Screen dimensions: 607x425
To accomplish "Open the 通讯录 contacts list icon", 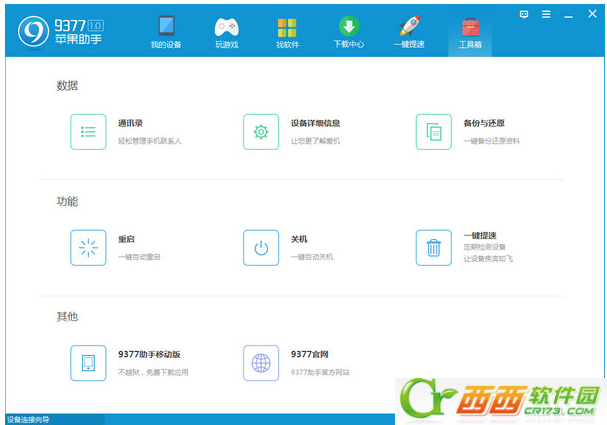I will pos(88,132).
